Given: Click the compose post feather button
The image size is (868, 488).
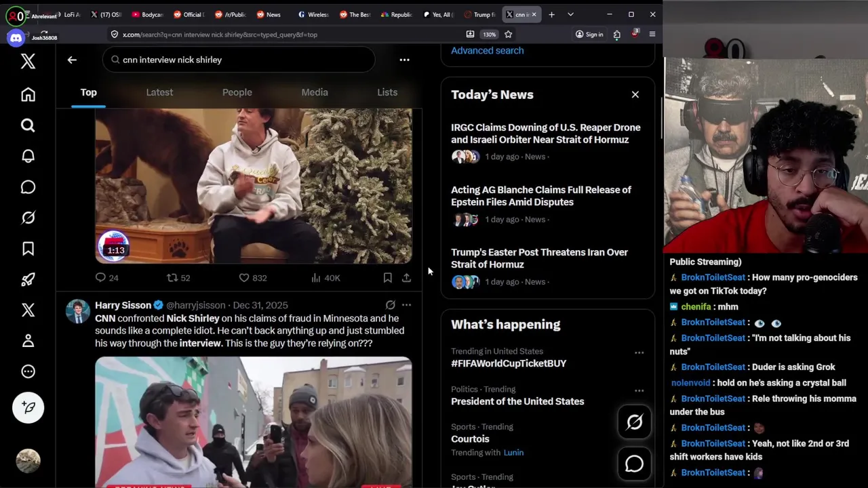Looking at the screenshot, I should [28, 407].
